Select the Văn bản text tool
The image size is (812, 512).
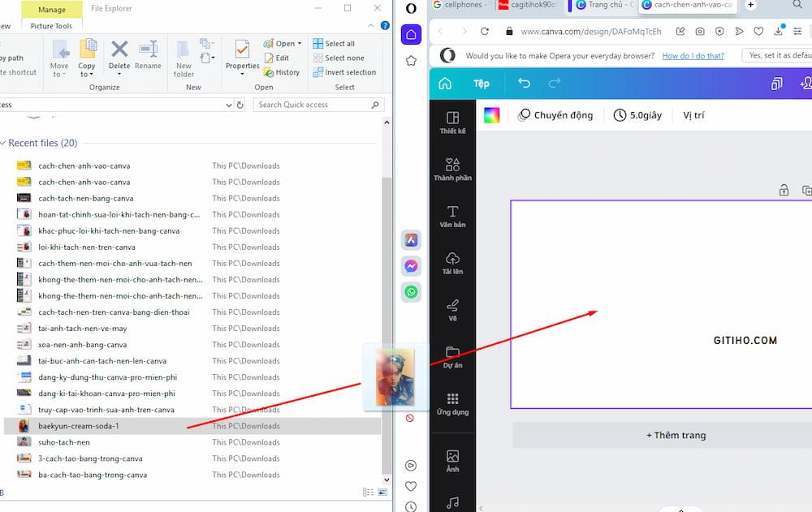click(x=452, y=217)
